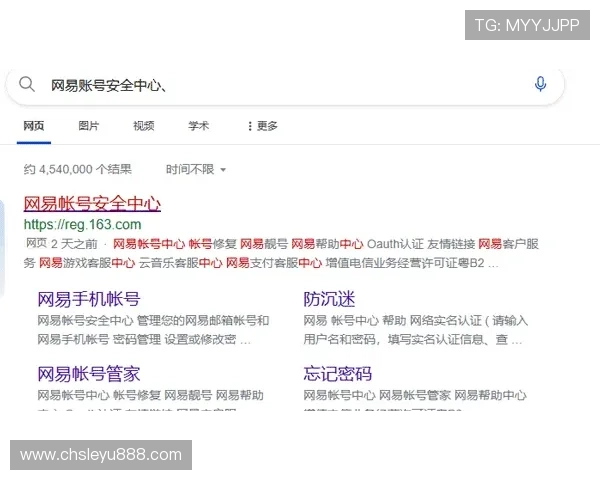
Task: Open the 防沉迷 sitelink
Action: tap(329, 299)
